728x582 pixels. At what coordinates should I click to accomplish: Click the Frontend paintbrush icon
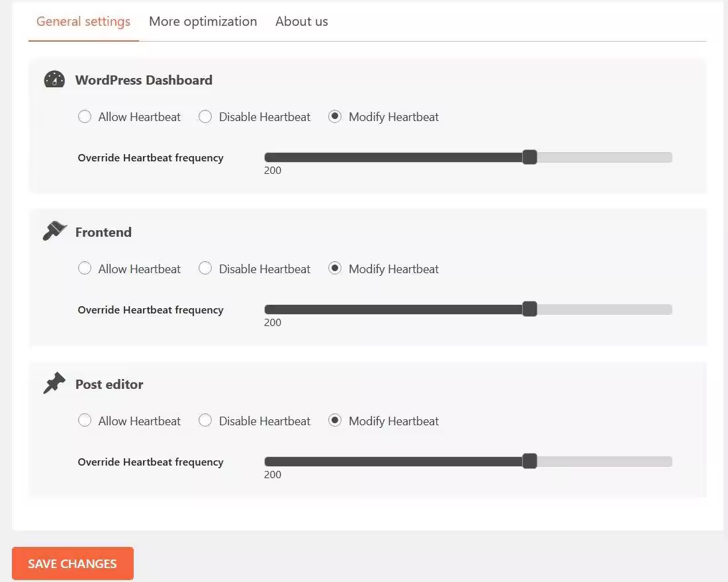click(55, 231)
